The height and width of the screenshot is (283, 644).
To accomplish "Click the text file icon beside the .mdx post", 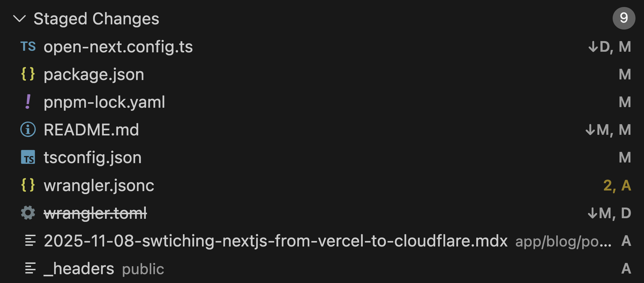I will pos(30,241).
